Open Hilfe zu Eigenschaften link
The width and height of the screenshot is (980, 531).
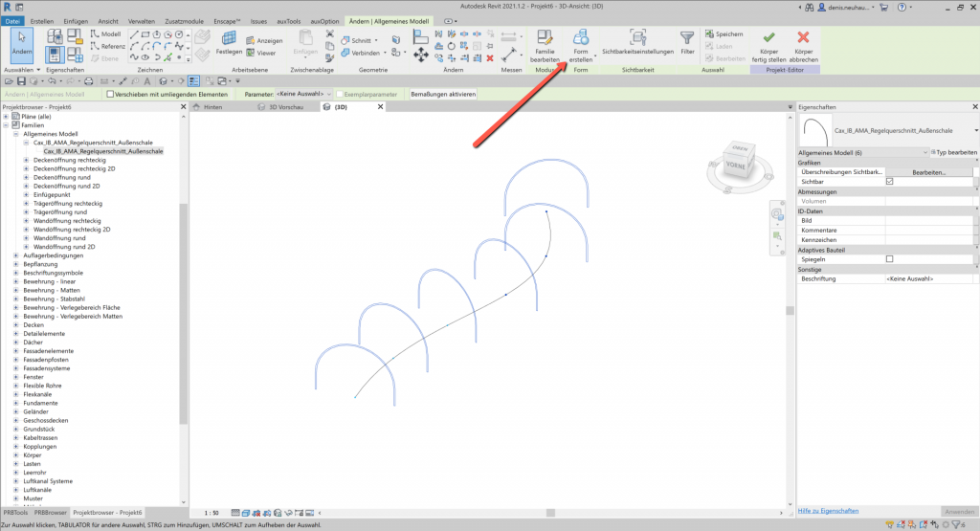pyautogui.click(x=828, y=511)
